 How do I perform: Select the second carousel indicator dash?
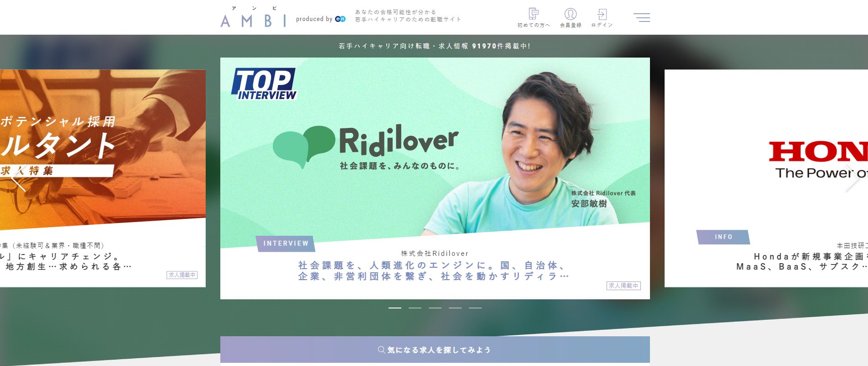click(x=415, y=308)
